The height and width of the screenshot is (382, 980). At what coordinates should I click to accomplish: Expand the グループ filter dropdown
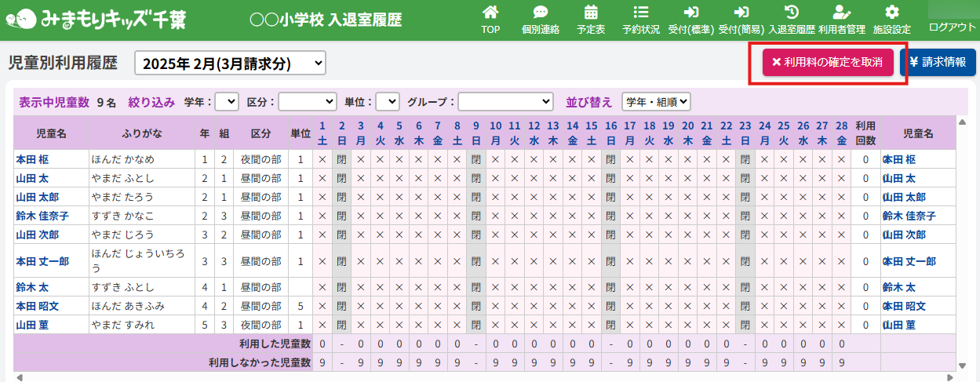[x=505, y=101]
